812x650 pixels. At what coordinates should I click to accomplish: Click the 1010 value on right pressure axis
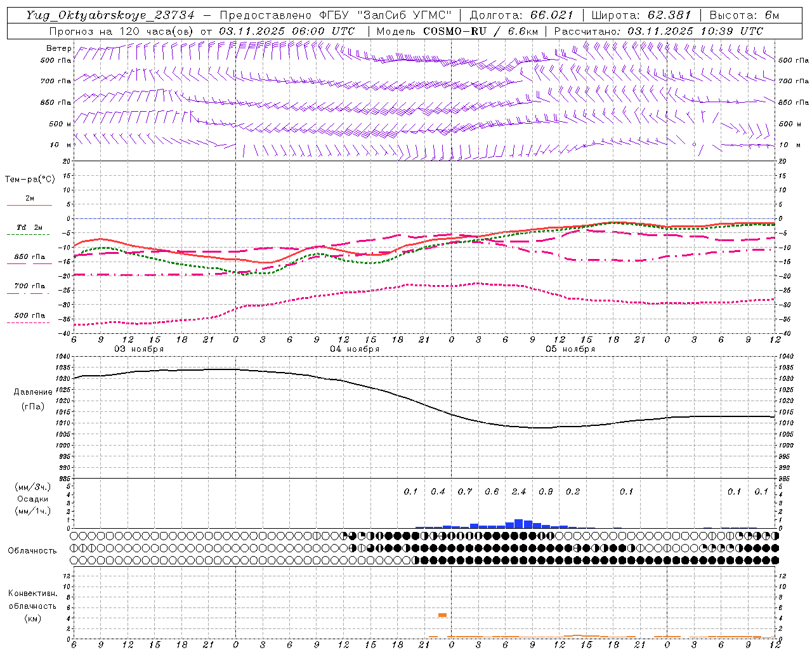click(785, 423)
